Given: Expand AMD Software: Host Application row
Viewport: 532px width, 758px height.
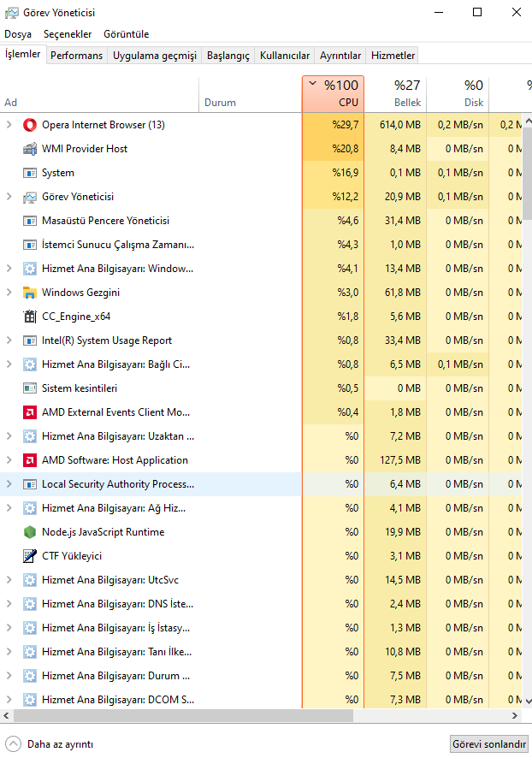Looking at the screenshot, I should coord(9,460).
